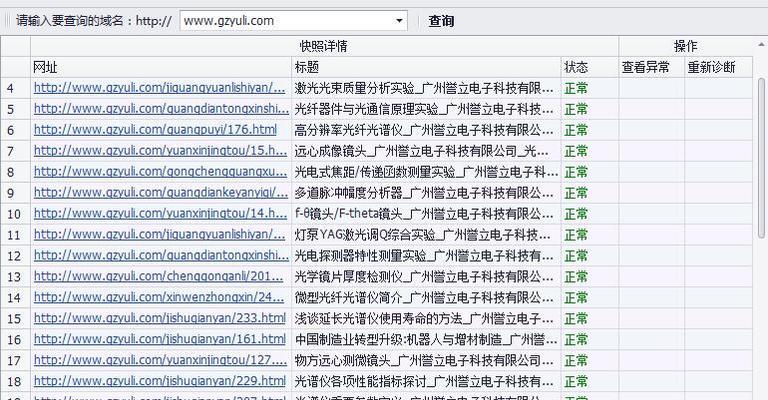768x400 pixels.
Task: Click the 快照详情 group header
Action: [x=324, y=46]
